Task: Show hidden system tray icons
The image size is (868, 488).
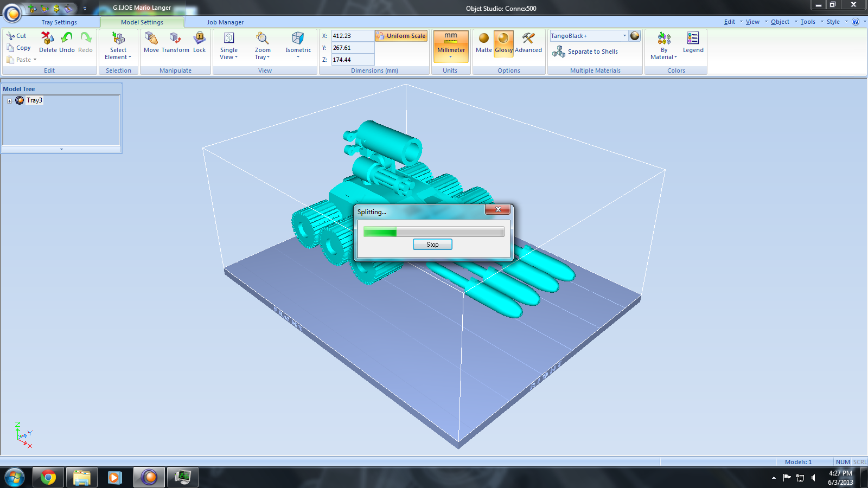Action: pyautogui.click(x=774, y=478)
